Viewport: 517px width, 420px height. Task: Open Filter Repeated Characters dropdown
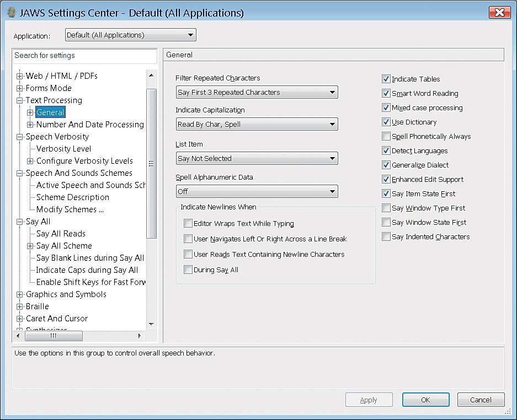257,92
